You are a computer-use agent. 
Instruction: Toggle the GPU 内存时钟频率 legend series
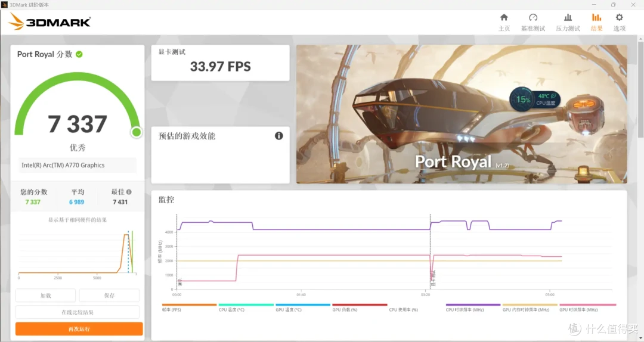coord(530,307)
